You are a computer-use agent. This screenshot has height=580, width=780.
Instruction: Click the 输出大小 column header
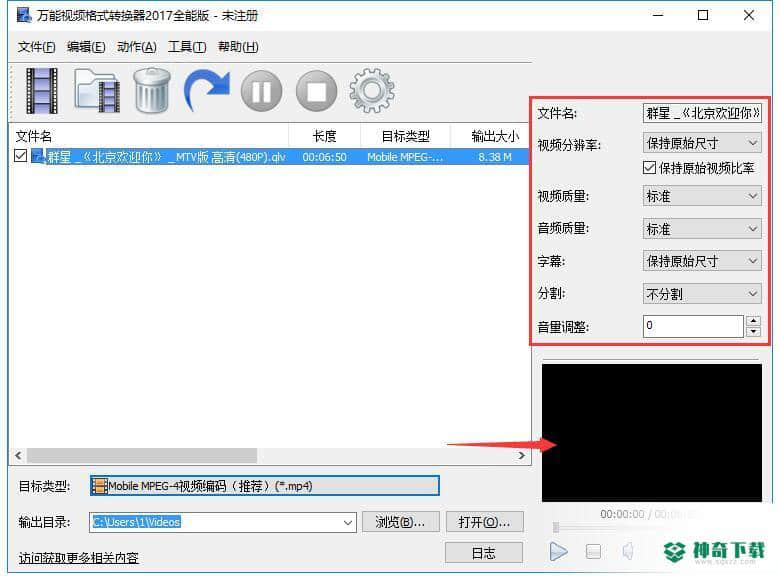(490, 136)
